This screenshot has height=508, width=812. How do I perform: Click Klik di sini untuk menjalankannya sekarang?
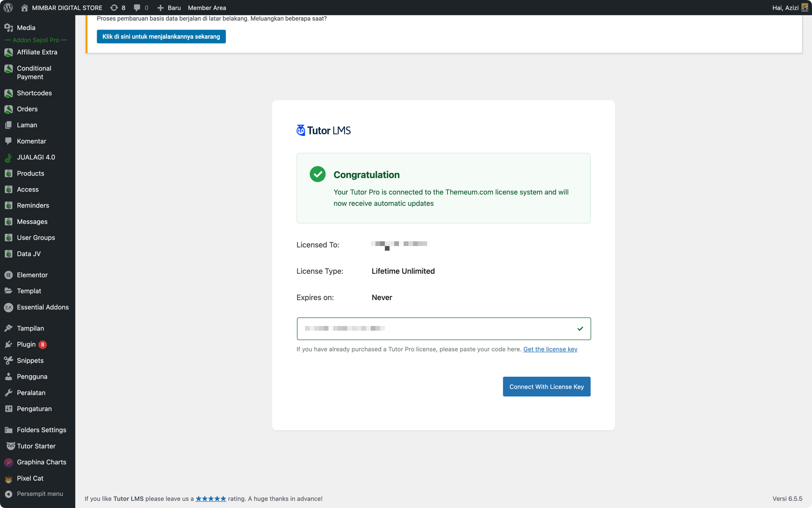point(161,36)
